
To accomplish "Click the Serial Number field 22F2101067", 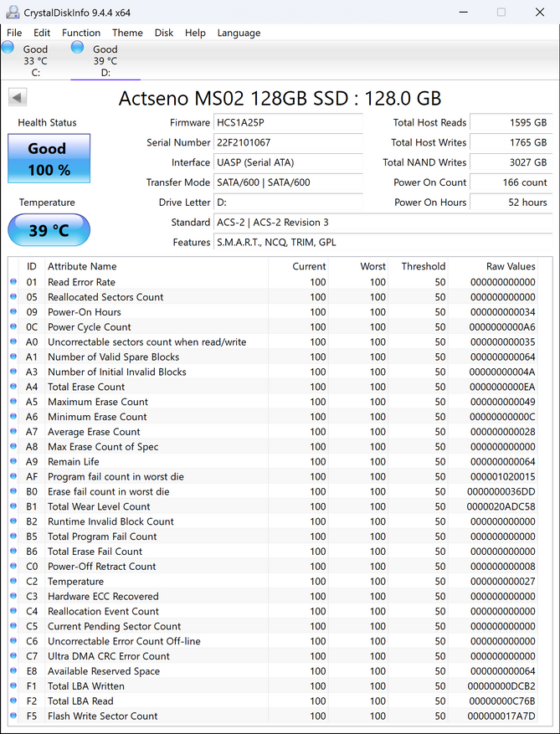I will [x=288, y=142].
